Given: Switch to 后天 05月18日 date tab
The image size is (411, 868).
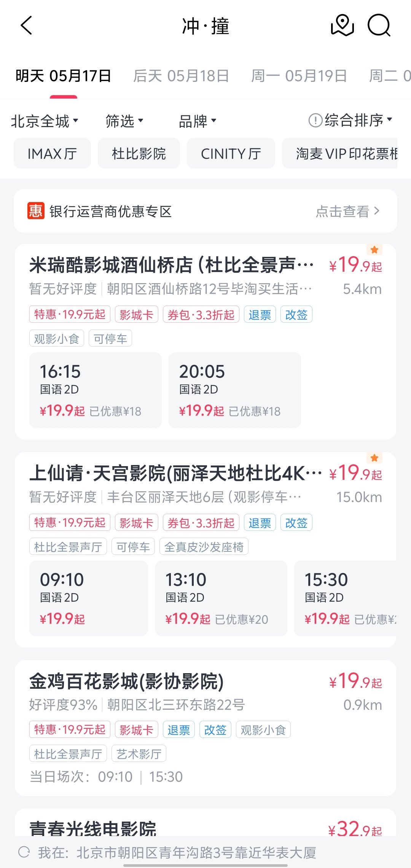Looking at the screenshot, I should 181,76.
